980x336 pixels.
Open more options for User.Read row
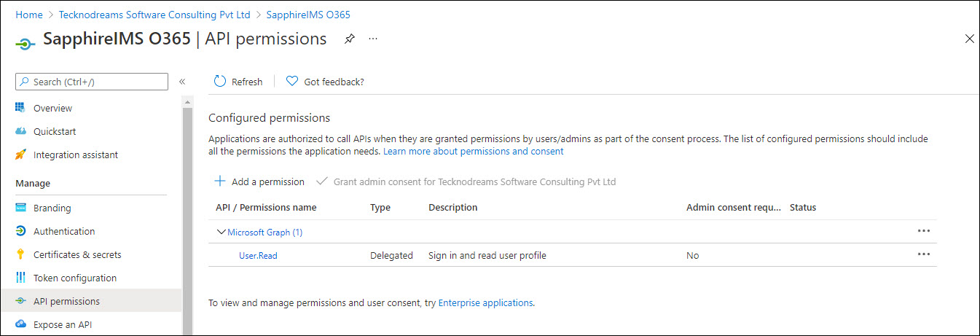[924, 254]
